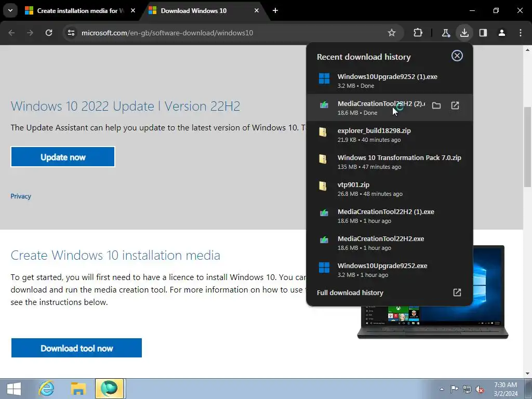Image resolution: width=532 pixels, height=399 pixels.
Task: Go back to previous page
Action: (11, 33)
